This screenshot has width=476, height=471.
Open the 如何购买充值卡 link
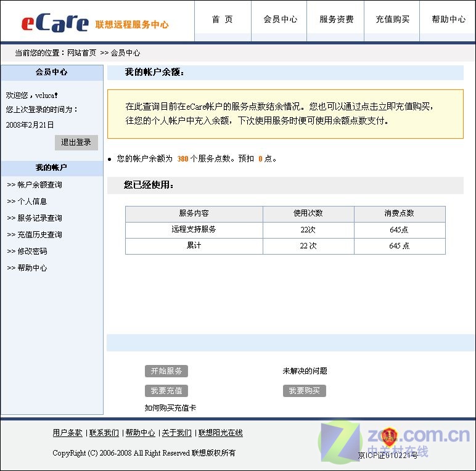170,408
